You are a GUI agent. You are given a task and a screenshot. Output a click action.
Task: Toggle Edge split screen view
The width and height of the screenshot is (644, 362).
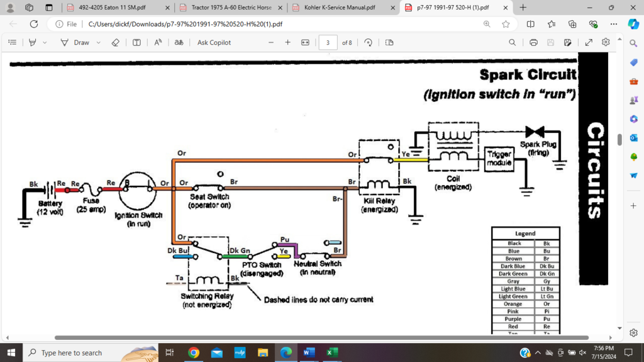click(530, 24)
